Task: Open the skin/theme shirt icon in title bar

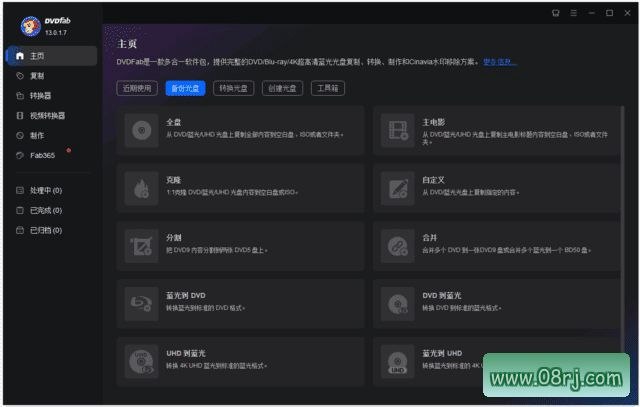Action: (556, 13)
